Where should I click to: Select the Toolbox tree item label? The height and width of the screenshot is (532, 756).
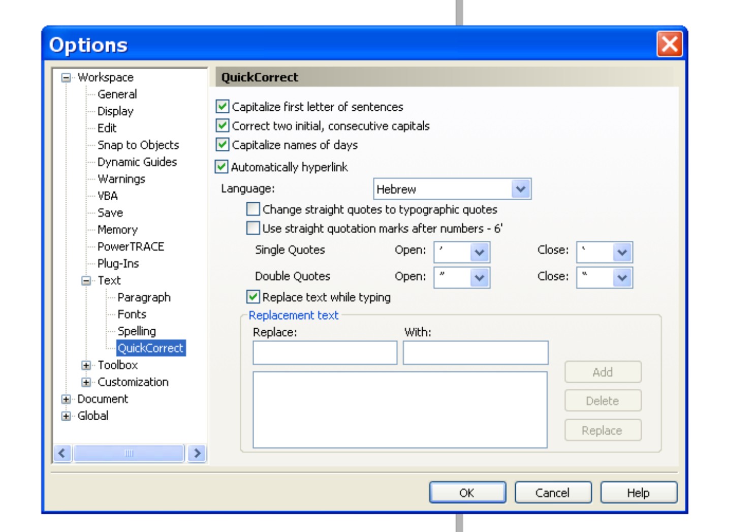point(118,365)
